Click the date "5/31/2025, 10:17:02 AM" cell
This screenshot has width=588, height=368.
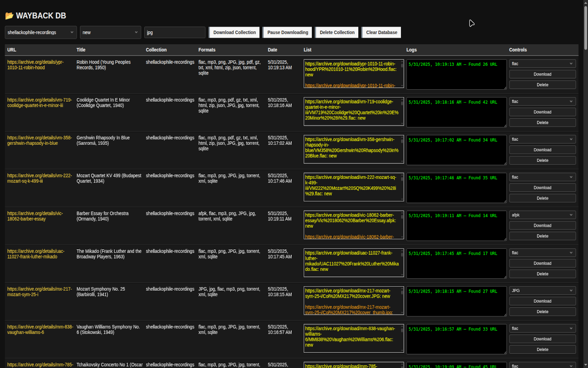coord(280,140)
